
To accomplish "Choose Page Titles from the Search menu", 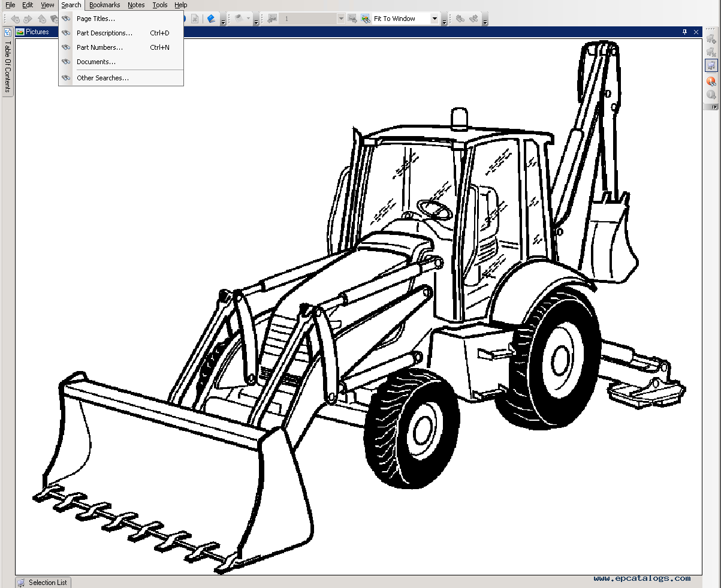I will [x=121, y=19].
